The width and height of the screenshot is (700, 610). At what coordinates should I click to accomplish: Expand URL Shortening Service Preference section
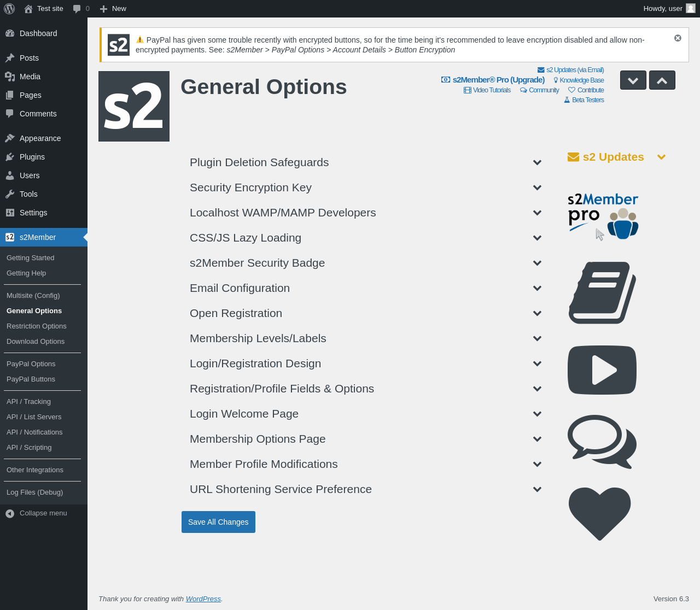pyautogui.click(x=366, y=489)
